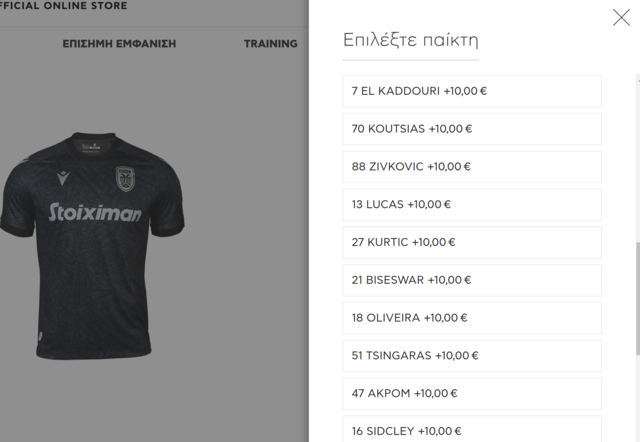Select 21 BISESWAR from players
This screenshot has height=442, width=640.
(x=472, y=280)
